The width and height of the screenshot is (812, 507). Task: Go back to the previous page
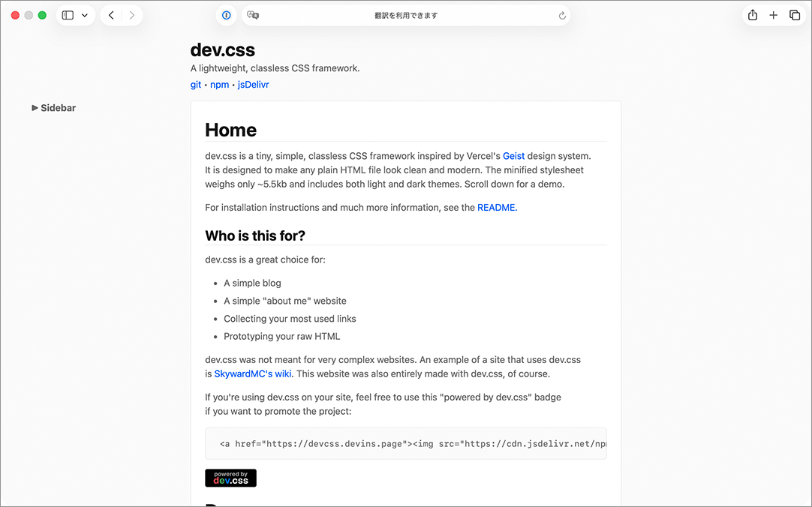pyautogui.click(x=111, y=16)
